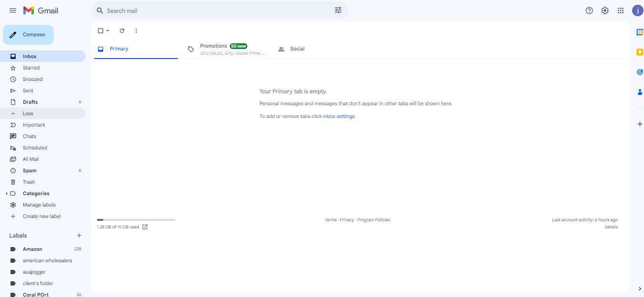Screen dimensions: 644x297
Task: Click the Social people icon
Action: click(281, 49)
